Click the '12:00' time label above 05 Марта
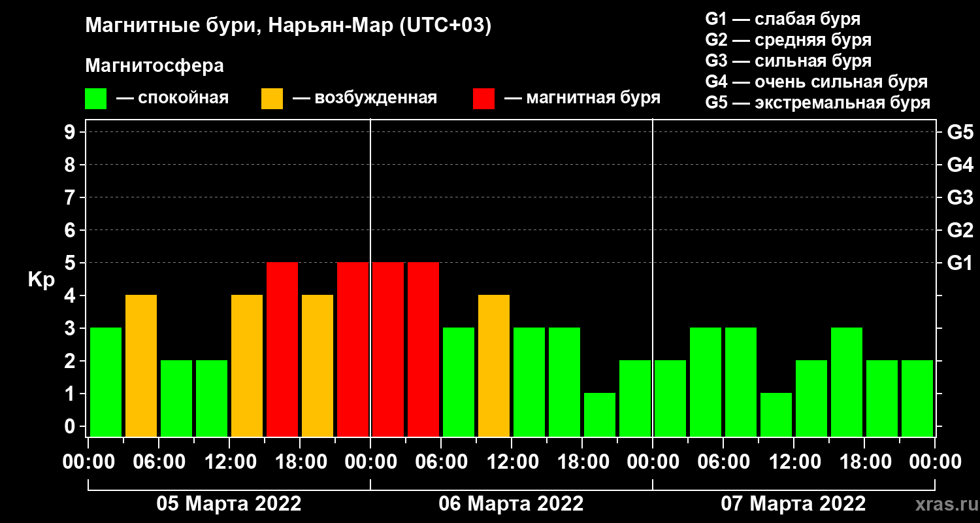This screenshot has height=523, width=980. tap(229, 462)
